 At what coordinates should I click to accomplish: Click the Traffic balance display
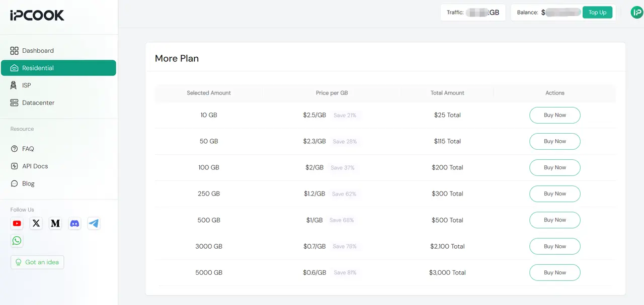472,12
